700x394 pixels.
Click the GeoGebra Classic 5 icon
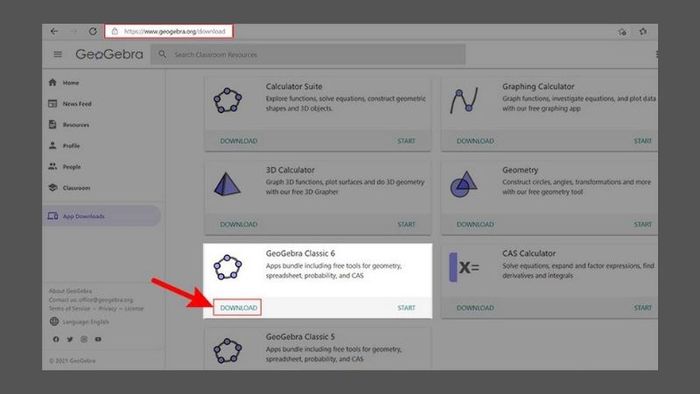[228, 351]
